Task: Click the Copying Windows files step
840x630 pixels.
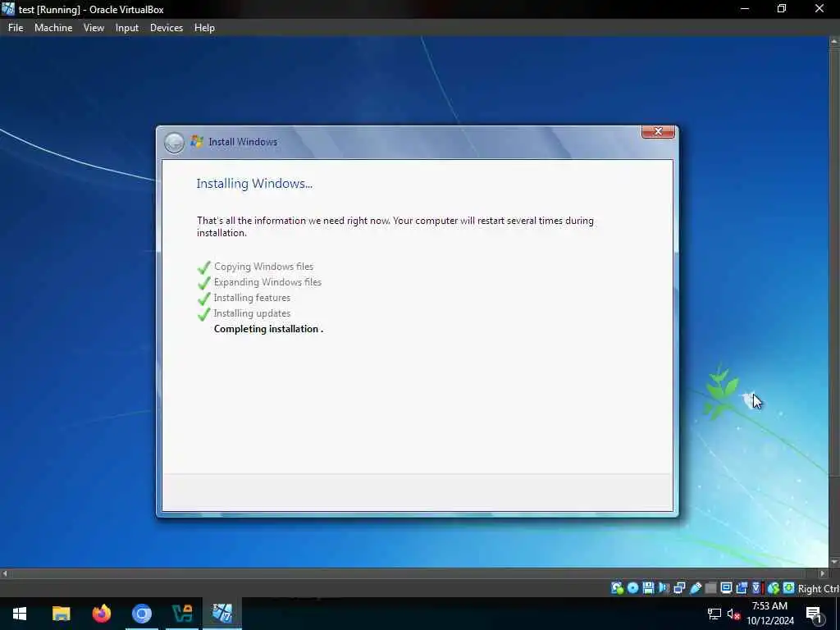Action: click(263, 267)
